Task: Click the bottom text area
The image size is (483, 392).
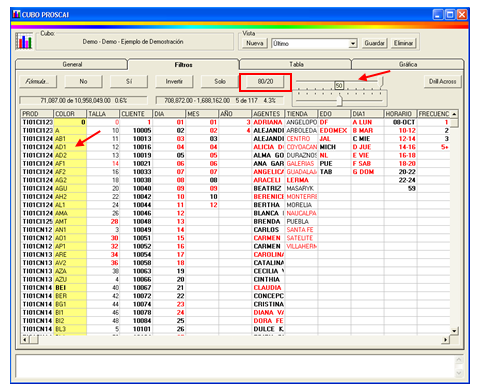Action: pyautogui.click(x=235, y=366)
